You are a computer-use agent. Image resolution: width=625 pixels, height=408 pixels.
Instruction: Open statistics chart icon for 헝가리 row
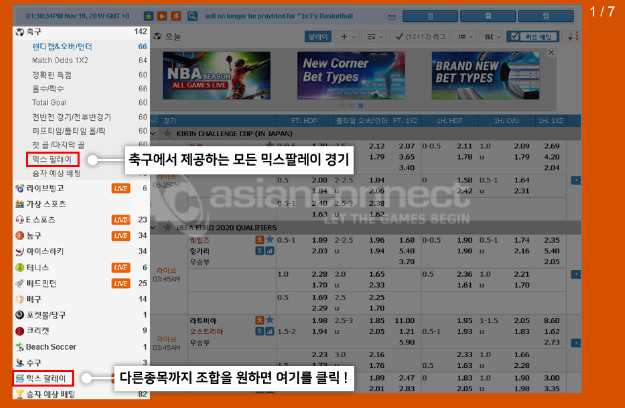270,251
